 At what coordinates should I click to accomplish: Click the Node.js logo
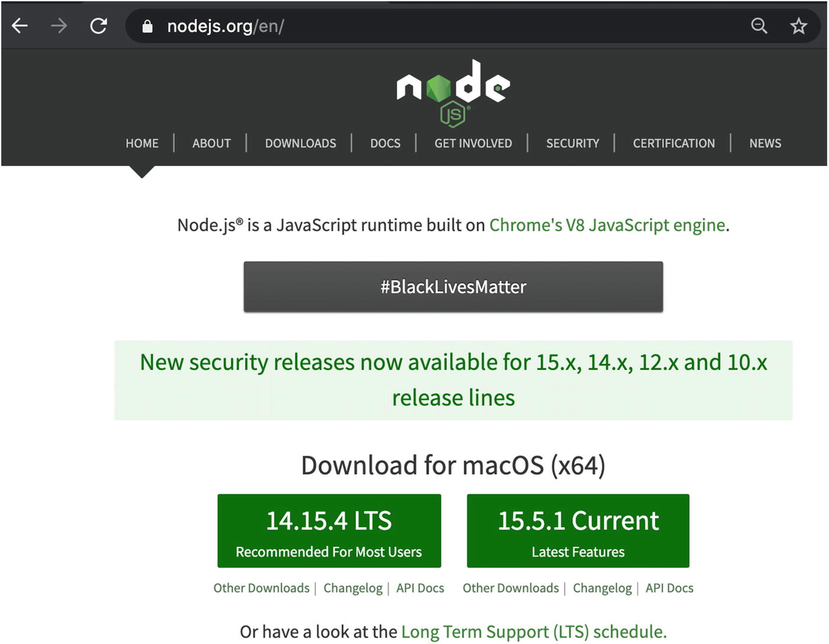(453, 92)
